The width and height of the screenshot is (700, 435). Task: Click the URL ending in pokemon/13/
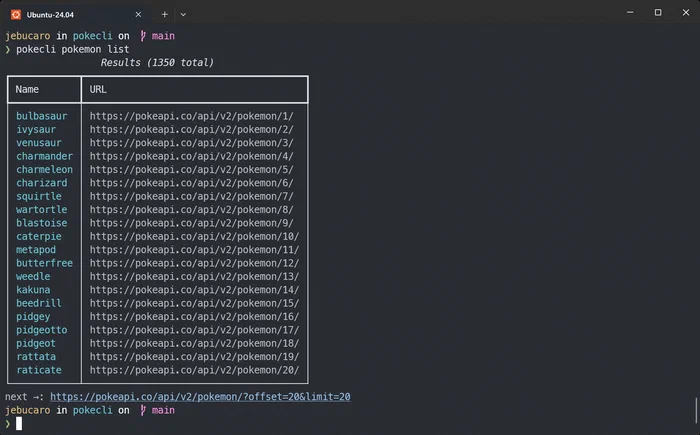coord(194,276)
